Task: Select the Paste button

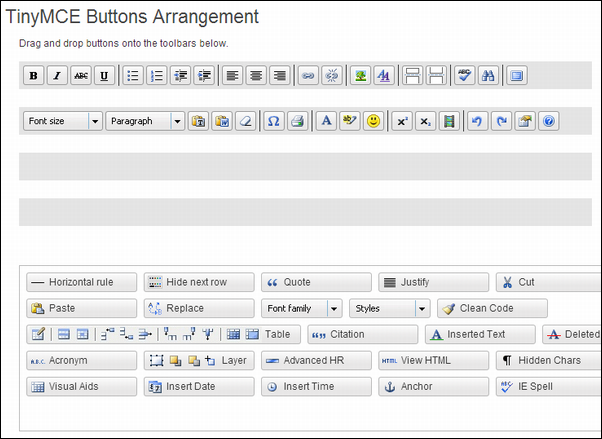Action: pos(82,308)
